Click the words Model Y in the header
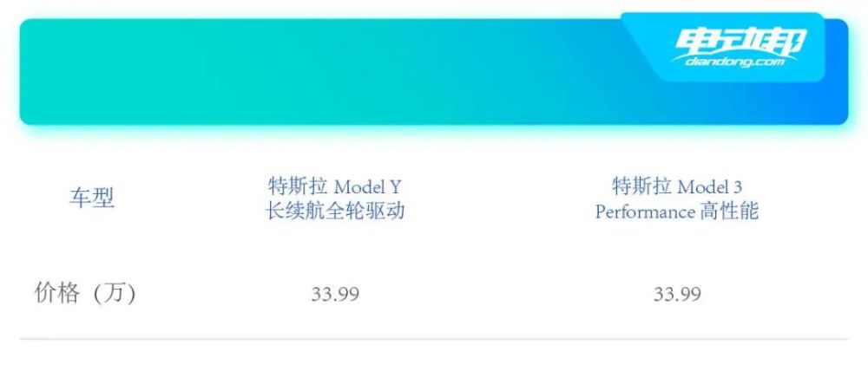Screen dimensions: 868x365 [369, 187]
